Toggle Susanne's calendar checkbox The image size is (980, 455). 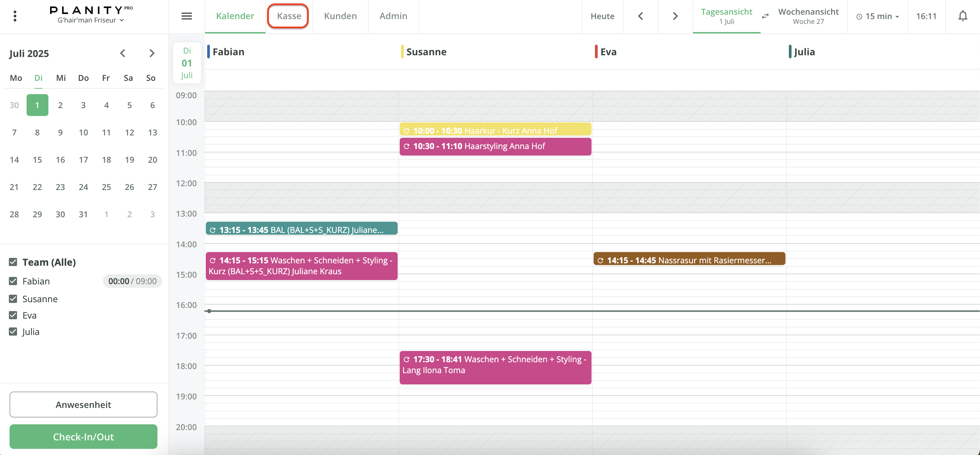click(13, 299)
